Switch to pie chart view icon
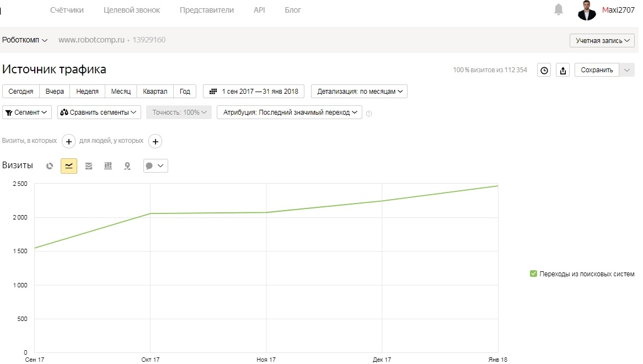 click(50, 165)
